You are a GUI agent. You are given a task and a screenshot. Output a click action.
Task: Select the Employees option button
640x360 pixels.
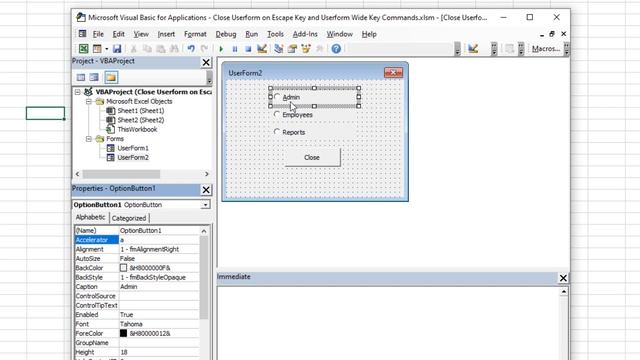coord(277,114)
